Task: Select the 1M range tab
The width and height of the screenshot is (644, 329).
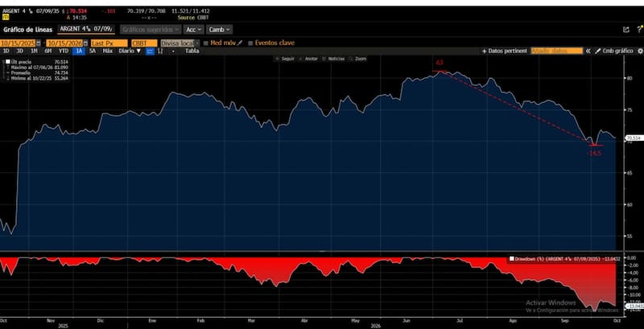Action: pos(34,51)
